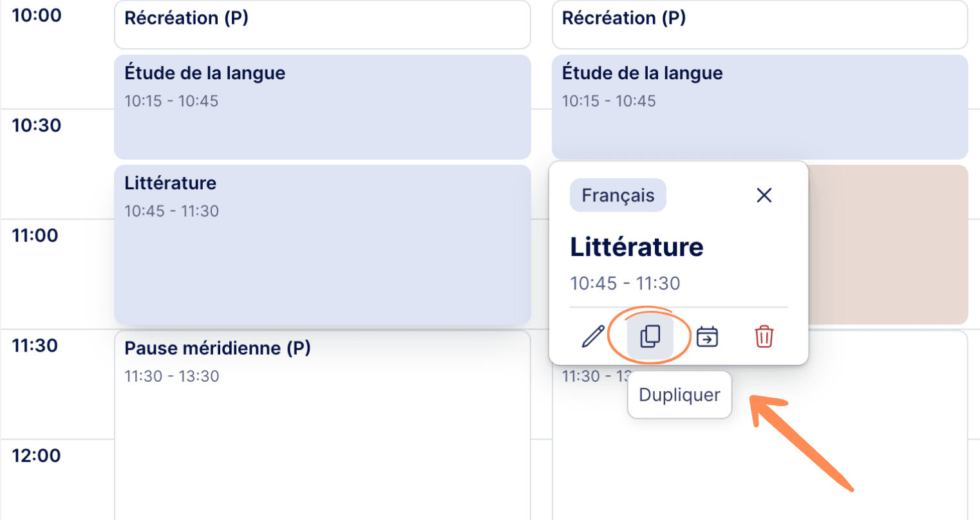The width and height of the screenshot is (980, 520).
Task: Open Récréation (P) block in first day column
Action: point(323,24)
